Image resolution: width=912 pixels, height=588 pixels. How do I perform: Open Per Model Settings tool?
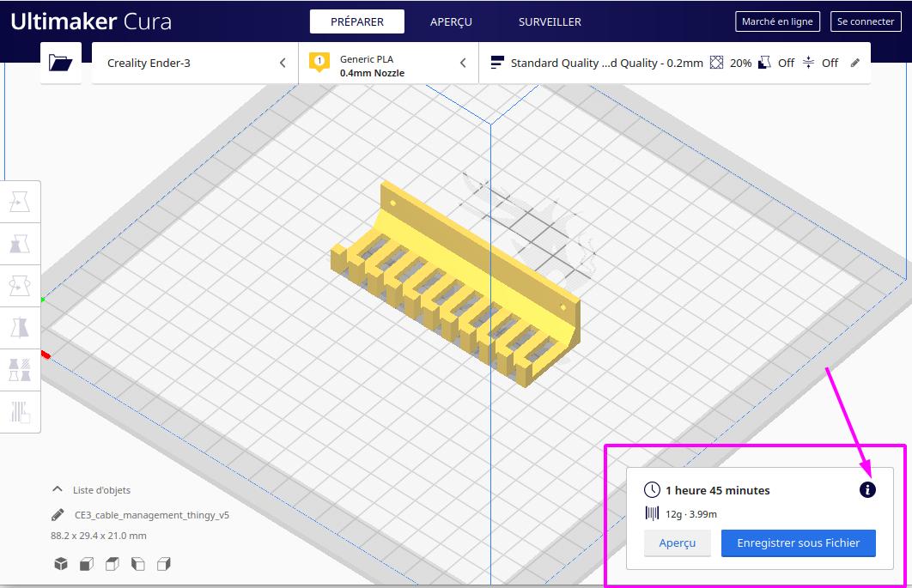(x=20, y=370)
